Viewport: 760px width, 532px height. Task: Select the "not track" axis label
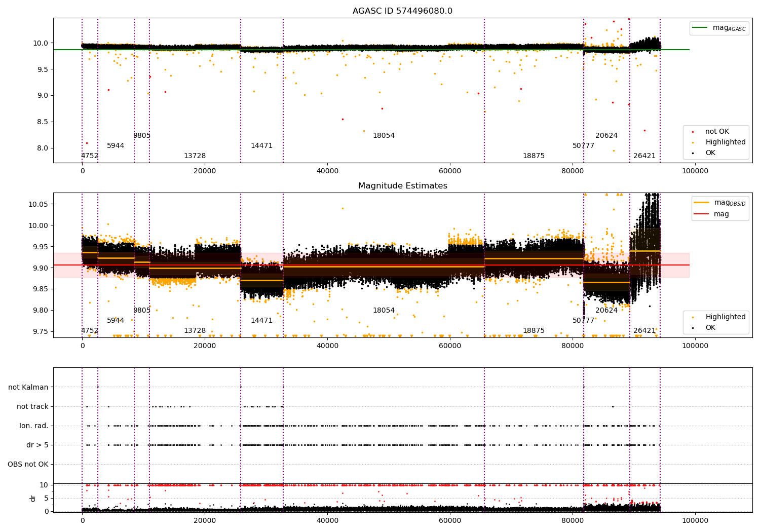tap(32, 407)
